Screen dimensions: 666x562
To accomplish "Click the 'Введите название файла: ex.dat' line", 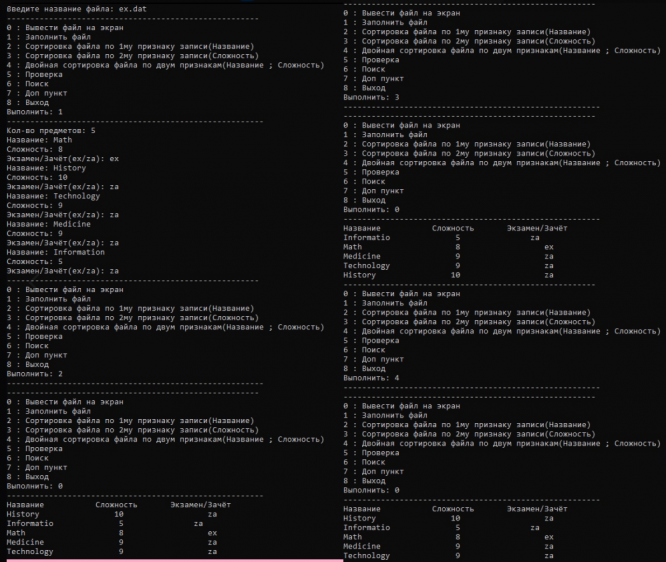I will coord(76,9).
